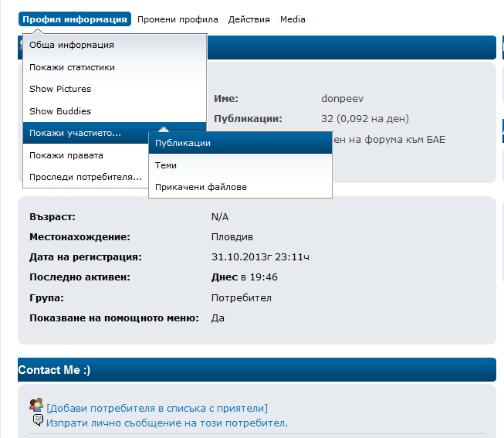Open the Действия menu
This screenshot has height=438, width=504.
click(x=249, y=19)
